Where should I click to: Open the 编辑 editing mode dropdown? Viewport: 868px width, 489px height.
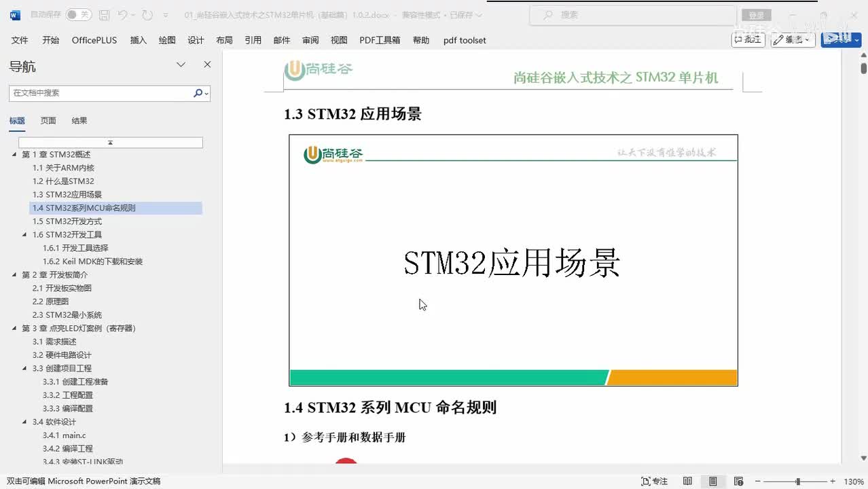pyautogui.click(x=793, y=39)
